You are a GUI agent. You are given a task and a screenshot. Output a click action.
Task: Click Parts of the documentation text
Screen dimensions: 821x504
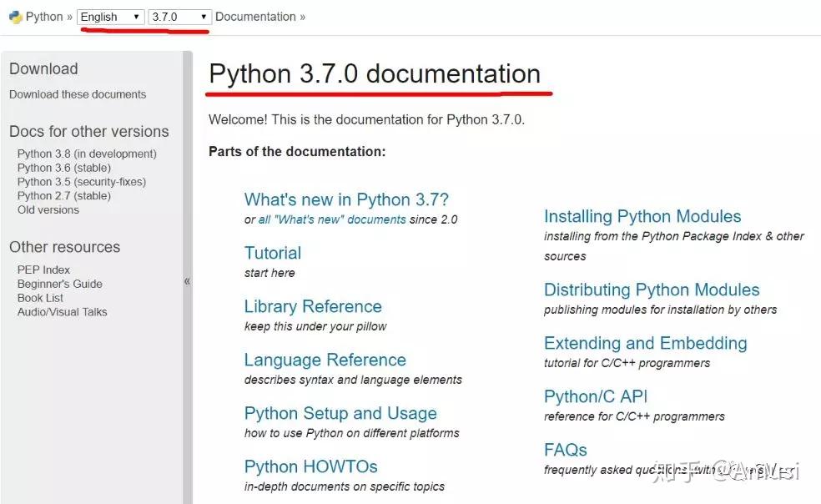(x=297, y=151)
